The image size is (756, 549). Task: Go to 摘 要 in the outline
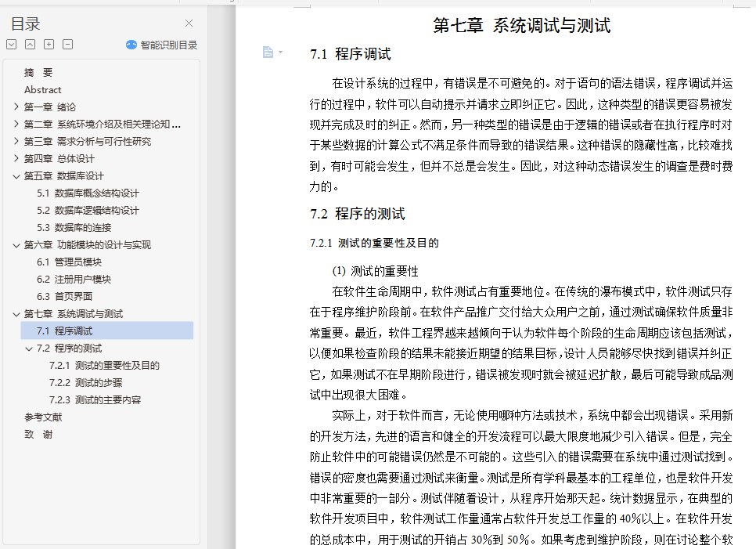point(38,72)
